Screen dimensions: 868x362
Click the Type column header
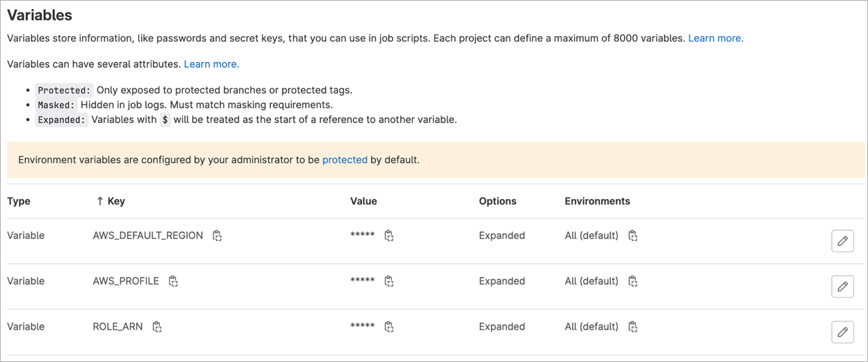coord(19,201)
